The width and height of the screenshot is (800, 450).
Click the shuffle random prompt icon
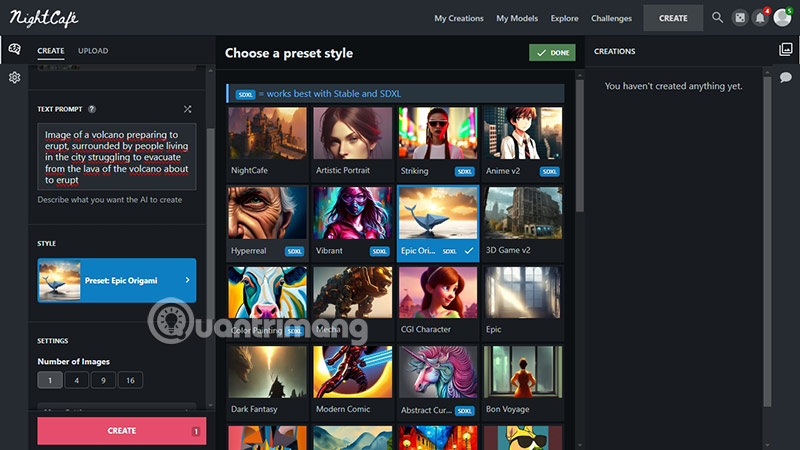[188, 109]
